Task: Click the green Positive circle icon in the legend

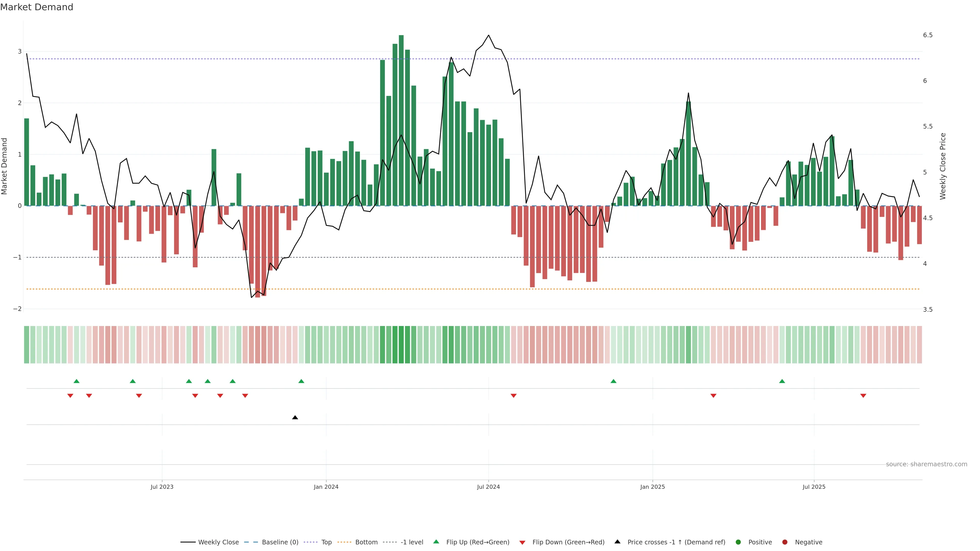Action: pyautogui.click(x=738, y=542)
